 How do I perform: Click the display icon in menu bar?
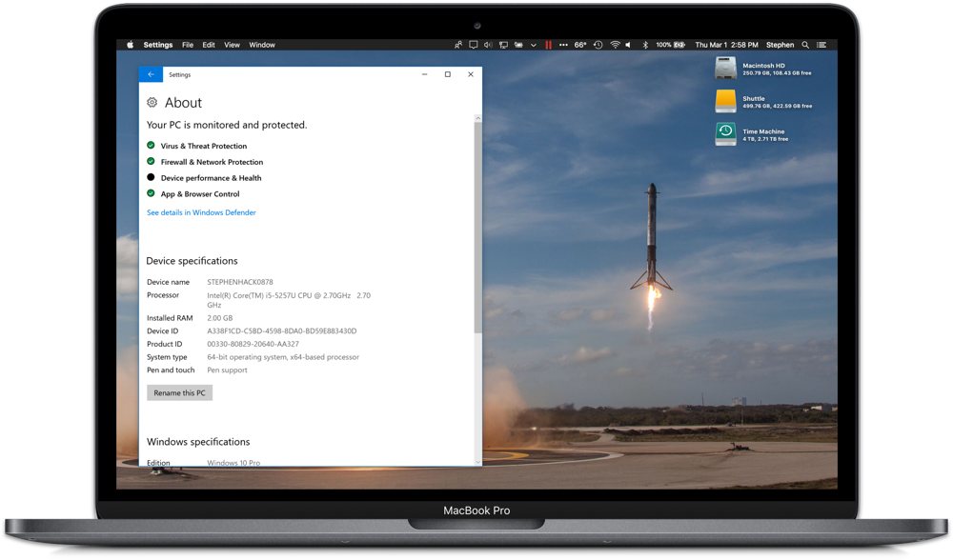click(503, 45)
